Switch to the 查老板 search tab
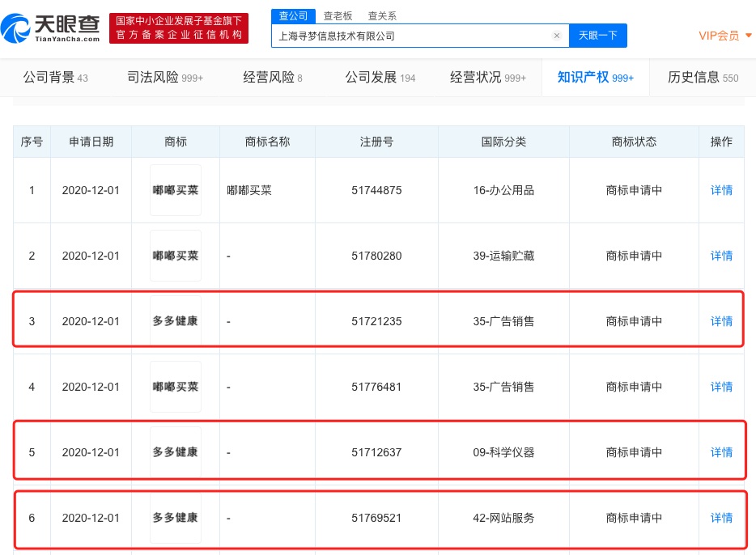The width and height of the screenshot is (756, 555). [x=338, y=15]
